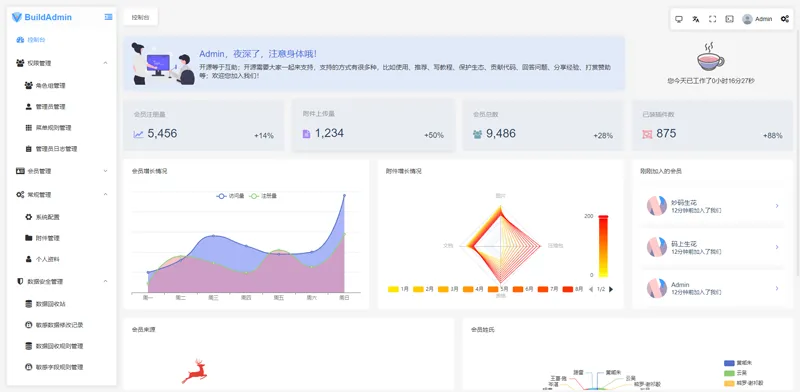
Task: Expand the 会员管理 menu group chevron
Action: point(105,171)
